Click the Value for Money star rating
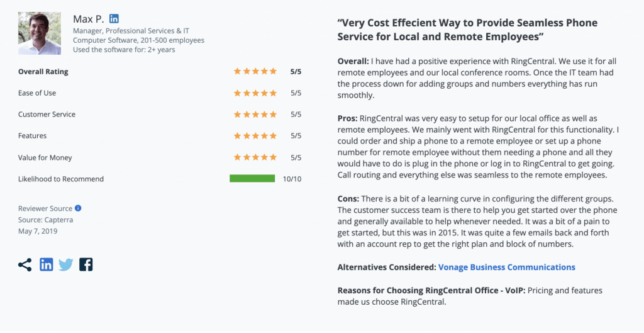Viewport: 644px width, 333px height. (255, 157)
